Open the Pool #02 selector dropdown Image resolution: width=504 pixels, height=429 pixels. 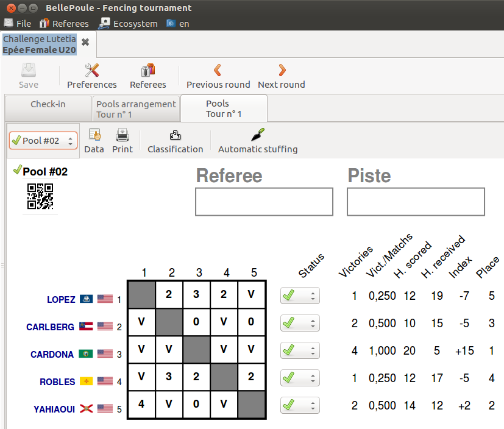point(43,140)
